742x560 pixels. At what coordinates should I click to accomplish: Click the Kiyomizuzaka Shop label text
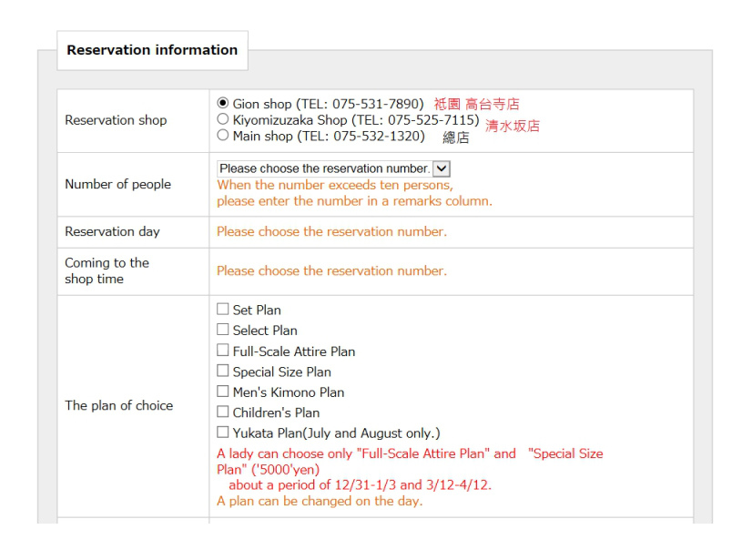click(x=356, y=120)
